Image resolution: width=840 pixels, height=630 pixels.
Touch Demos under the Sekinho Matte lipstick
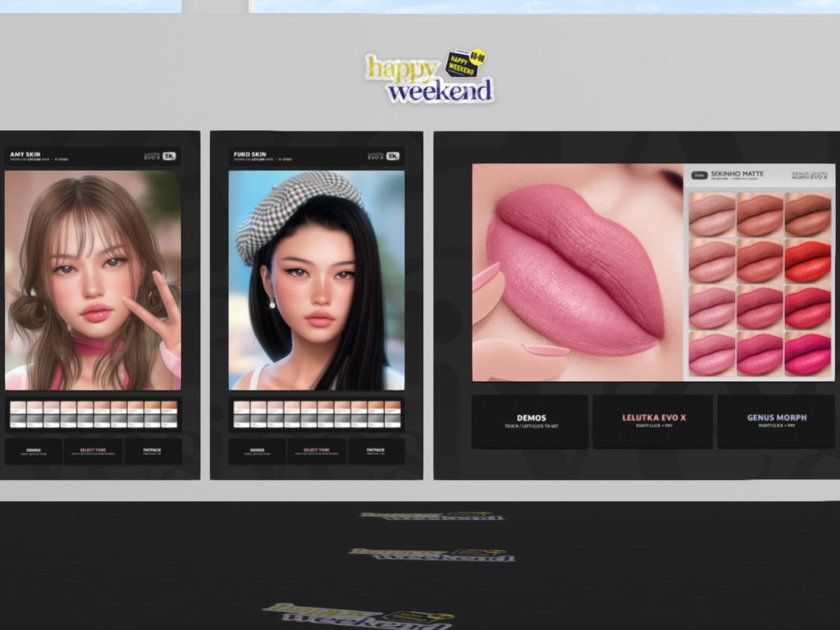(530, 421)
